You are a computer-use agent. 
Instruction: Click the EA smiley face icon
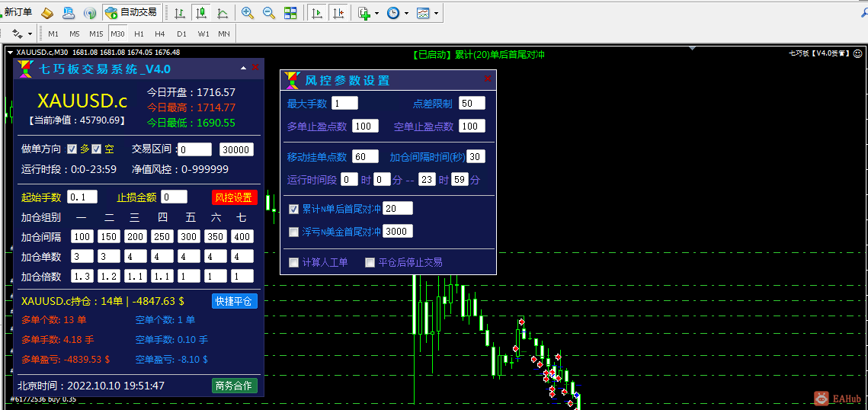click(x=857, y=53)
